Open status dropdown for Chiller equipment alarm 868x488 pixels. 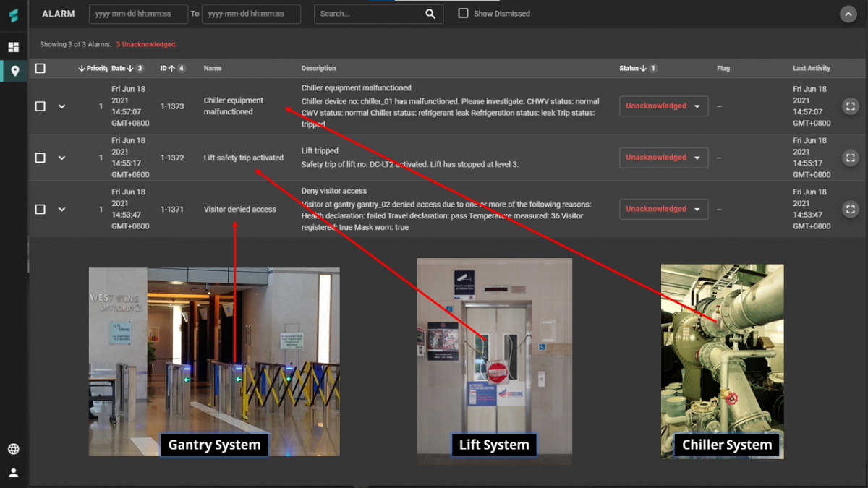pos(663,106)
